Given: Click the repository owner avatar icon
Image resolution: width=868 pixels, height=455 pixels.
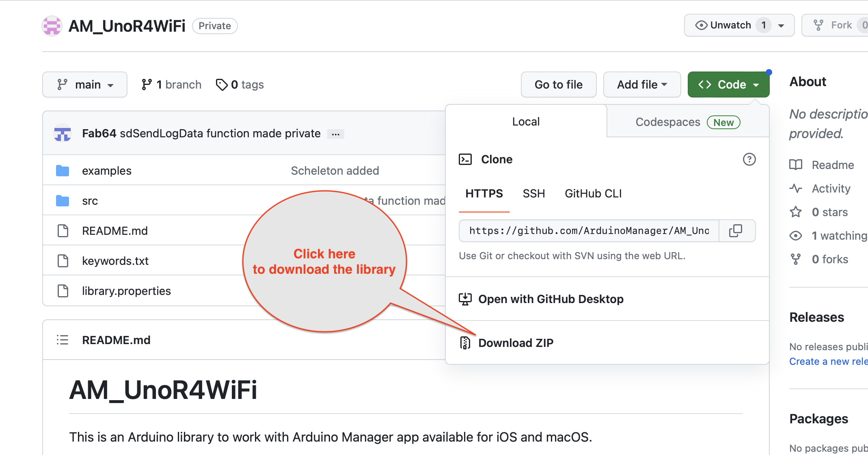Looking at the screenshot, I should coord(52,26).
